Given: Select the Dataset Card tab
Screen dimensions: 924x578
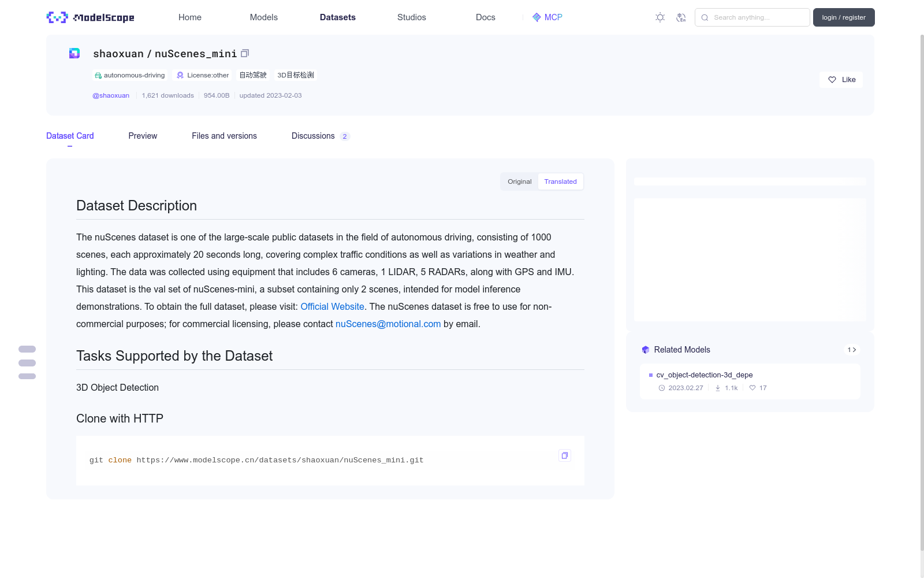Looking at the screenshot, I should [x=70, y=136].
